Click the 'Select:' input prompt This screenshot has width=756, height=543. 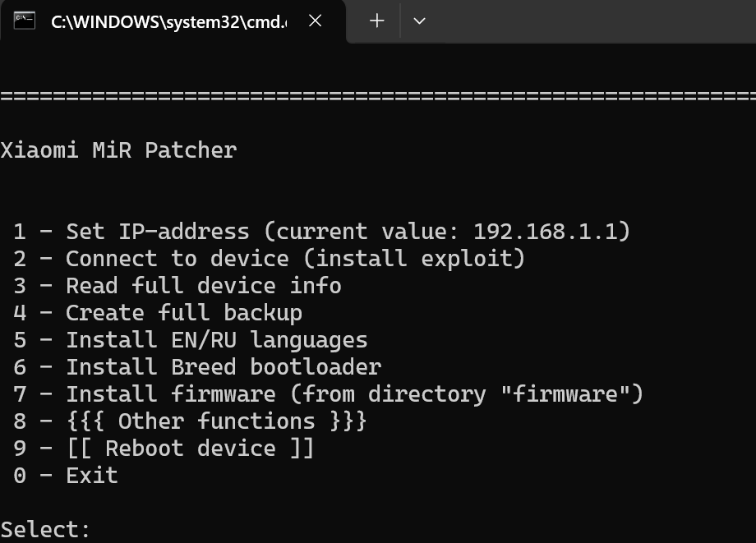point(45,529)
